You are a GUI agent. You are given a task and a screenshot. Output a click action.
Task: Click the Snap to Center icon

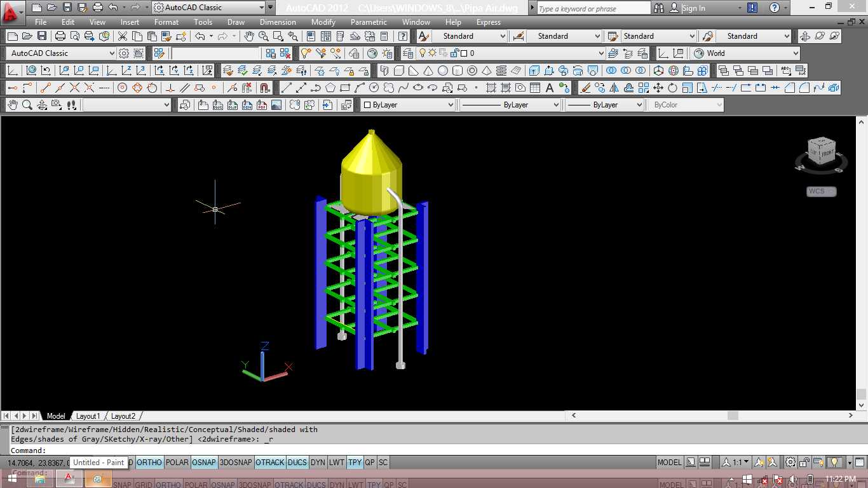pyautogui.click(x=123, y=88)
